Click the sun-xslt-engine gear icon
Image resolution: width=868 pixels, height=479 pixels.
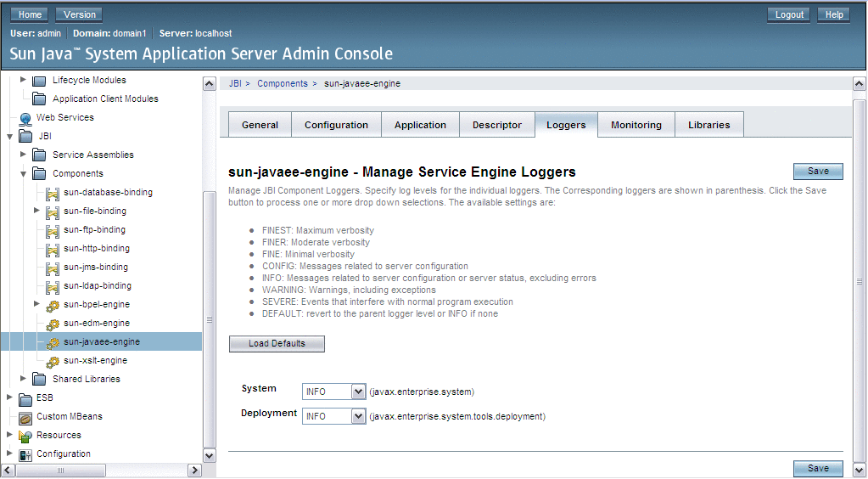[x=53, y=362]
